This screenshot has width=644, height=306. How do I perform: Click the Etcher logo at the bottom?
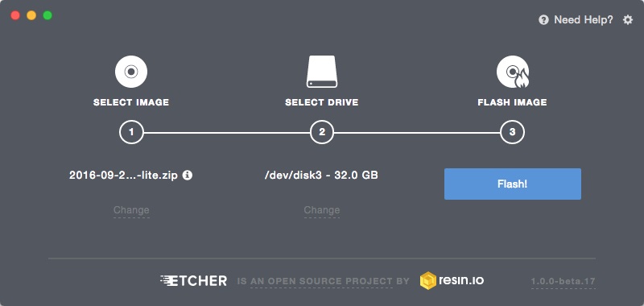(193, 281)
